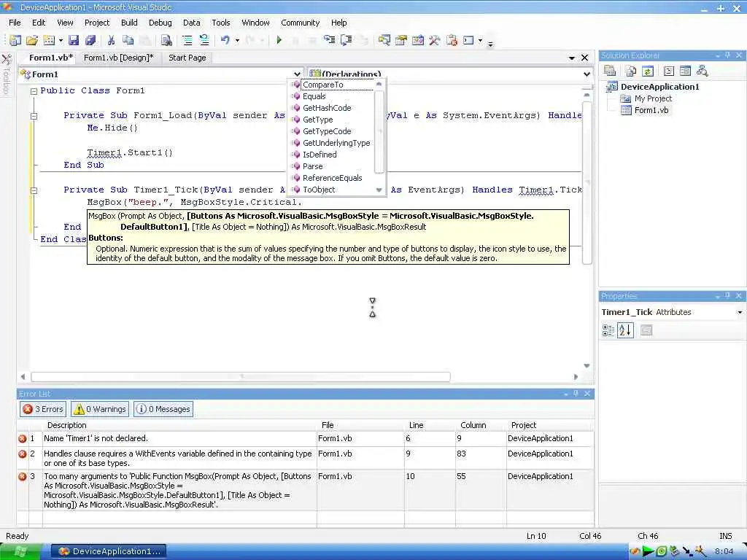Viewport: 747px width, 560px height.
Task: Collapse the Public Class Form1 region
Action: coord(34,91)
